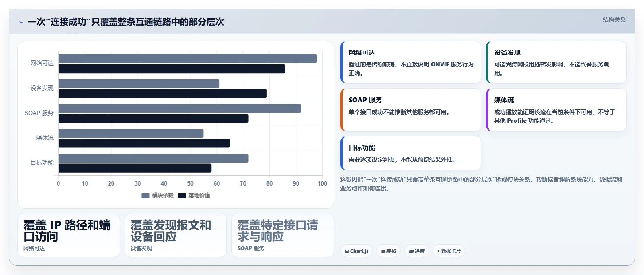Click the bar icon in 进度 chip
Image resolution: width=644 pixels, height=275 pixels.
tap(411, 251)
